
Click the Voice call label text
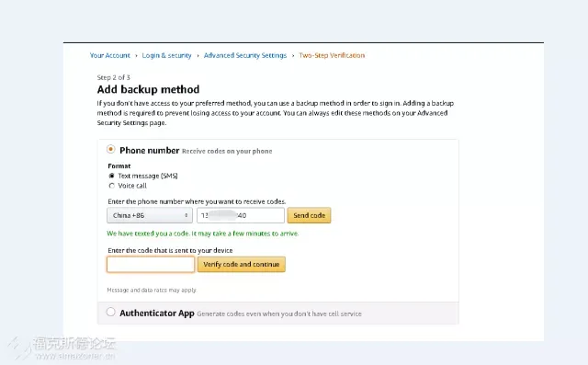point(132,186)
